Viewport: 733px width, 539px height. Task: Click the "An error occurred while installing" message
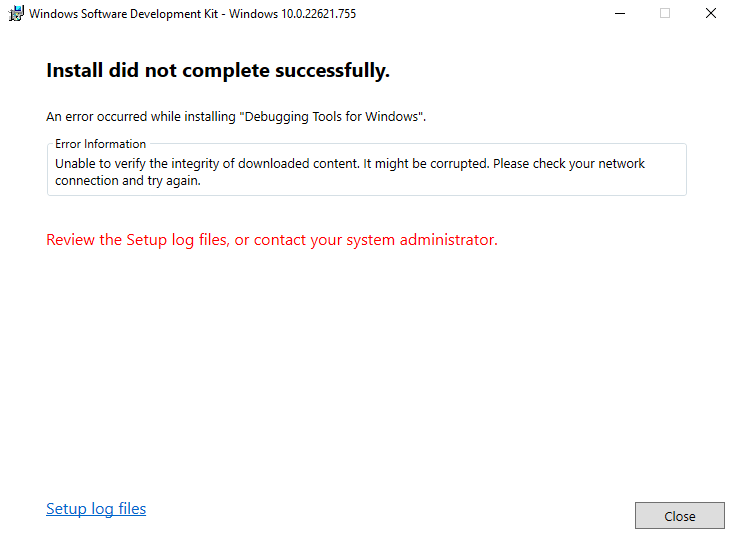pos(141,117)
